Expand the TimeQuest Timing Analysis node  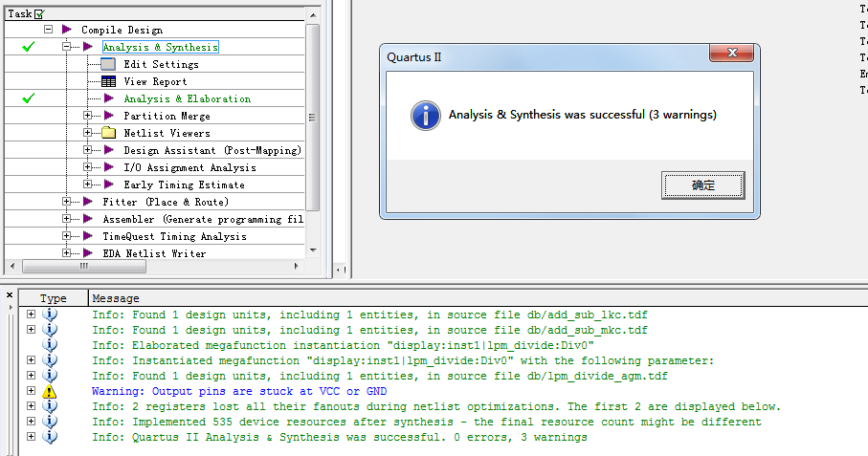click(66, 235)
